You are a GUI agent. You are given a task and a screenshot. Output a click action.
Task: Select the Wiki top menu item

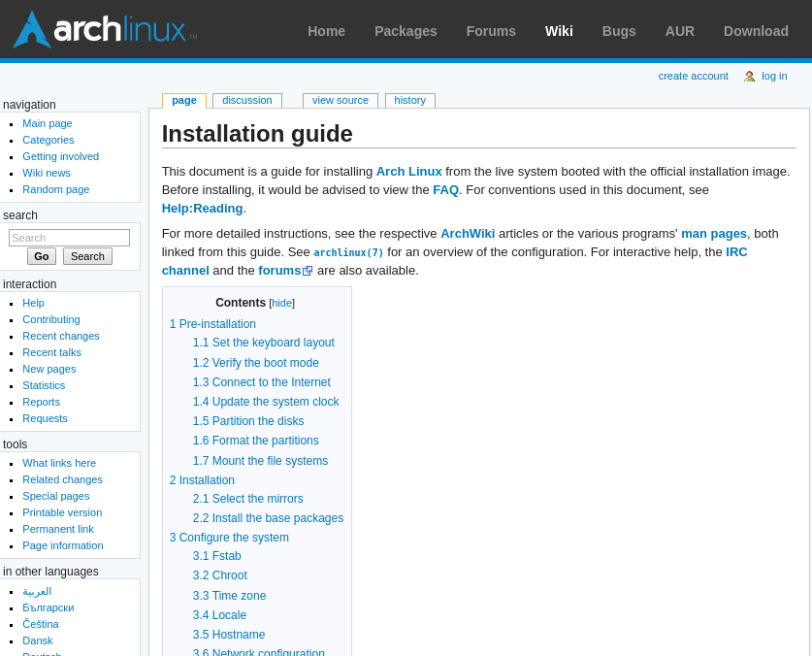click(x=559, y=31)
